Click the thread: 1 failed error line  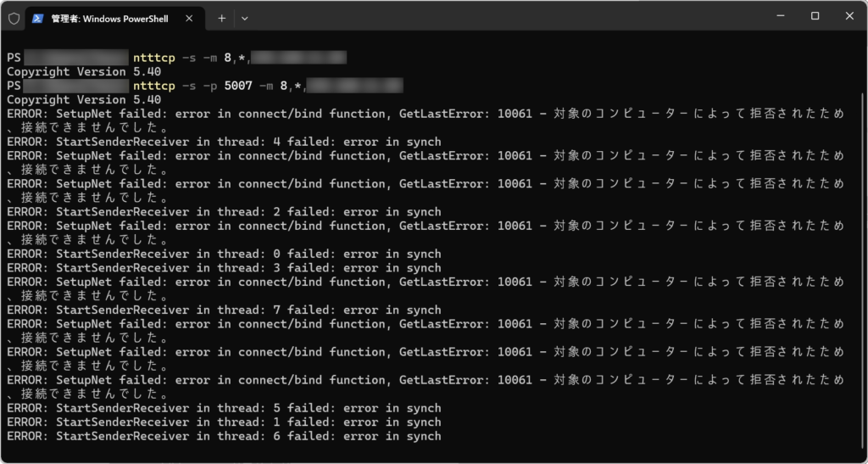coord(224,422)
